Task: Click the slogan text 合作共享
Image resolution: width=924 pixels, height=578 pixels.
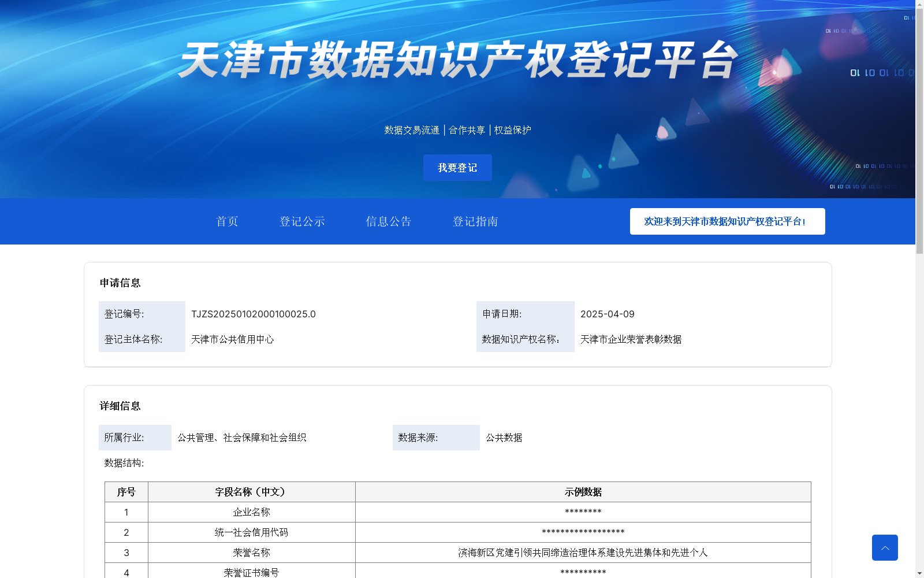Action: click(467, 130)
